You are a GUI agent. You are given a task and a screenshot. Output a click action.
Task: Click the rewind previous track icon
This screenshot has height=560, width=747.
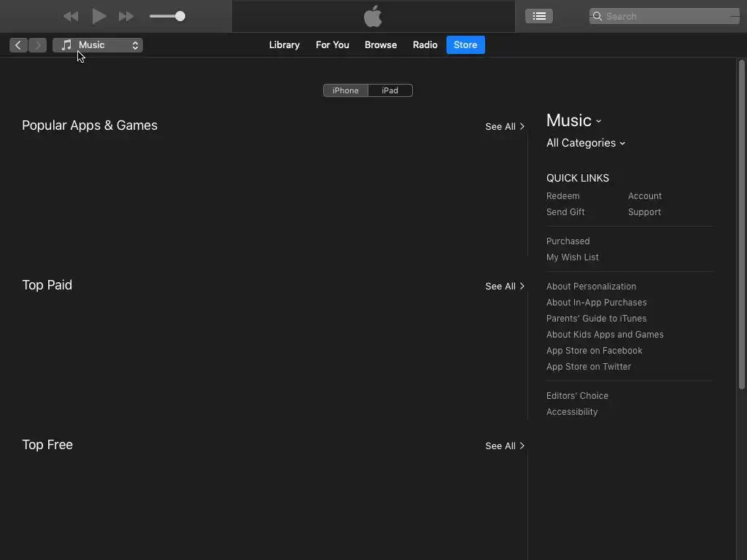coord(71,17)
